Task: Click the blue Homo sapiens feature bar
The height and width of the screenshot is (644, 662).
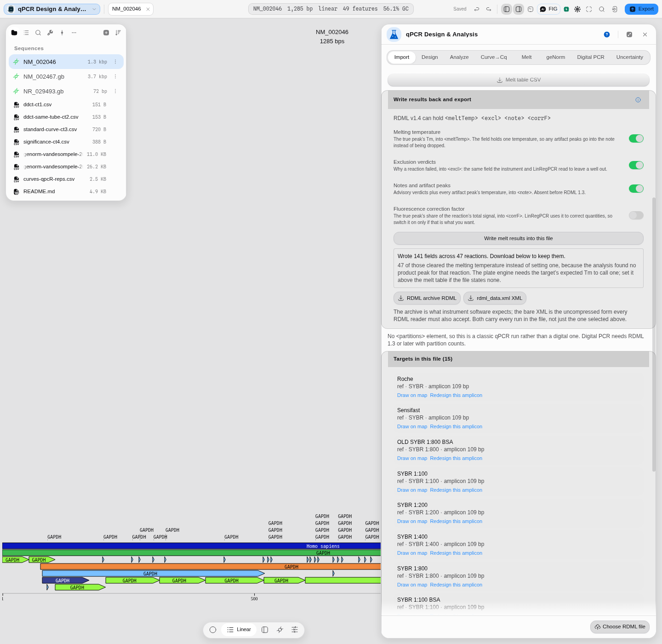Action: (x=191, y=546)
